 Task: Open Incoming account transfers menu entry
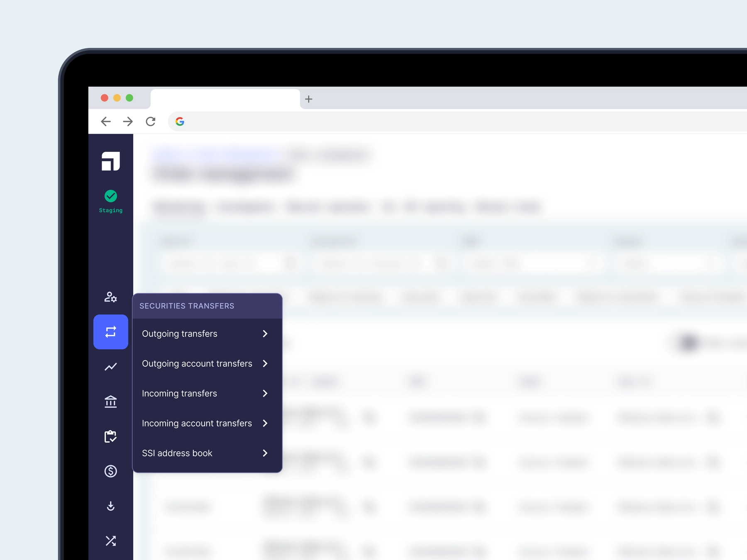[x=207, y=423]
